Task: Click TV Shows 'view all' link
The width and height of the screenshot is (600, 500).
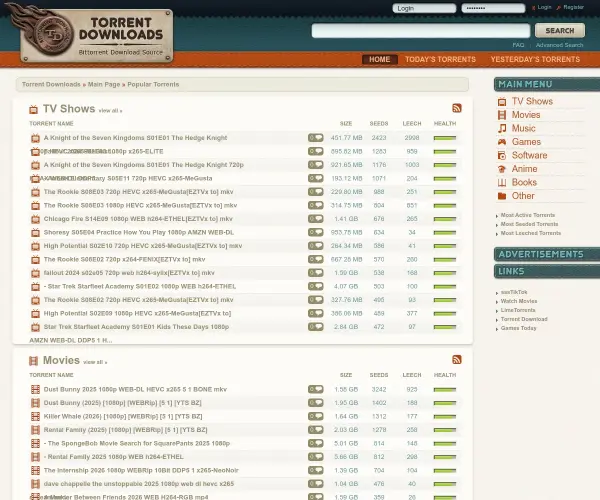Action: point(110,111)
